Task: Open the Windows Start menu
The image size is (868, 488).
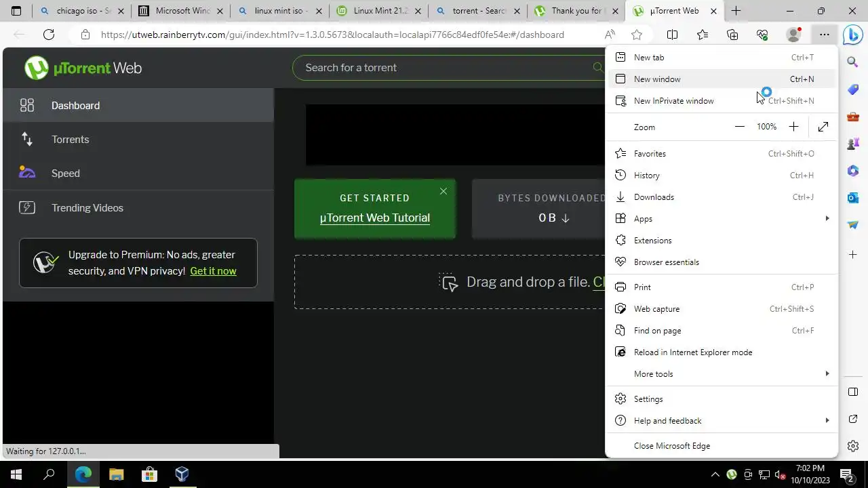Action: (x=16, y=474)
